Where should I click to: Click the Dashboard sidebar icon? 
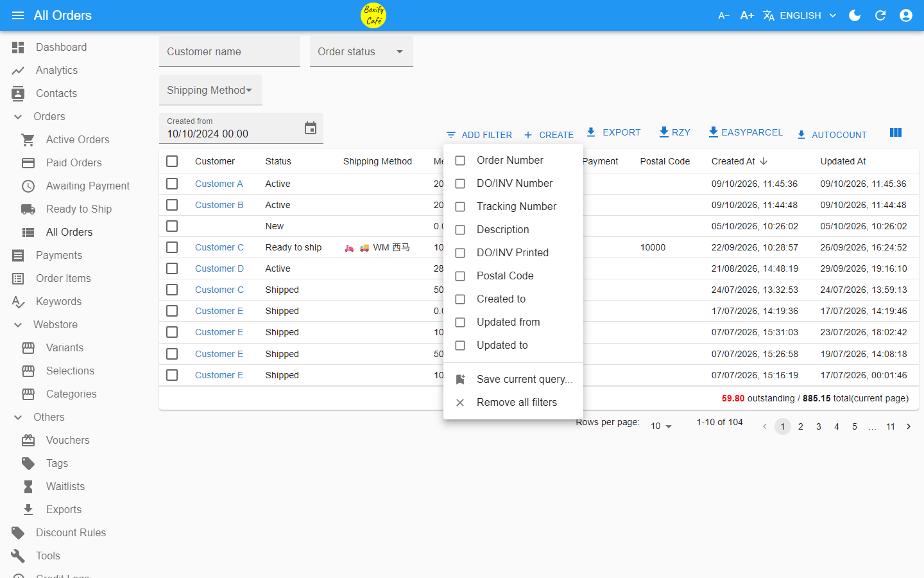(18, 48)
